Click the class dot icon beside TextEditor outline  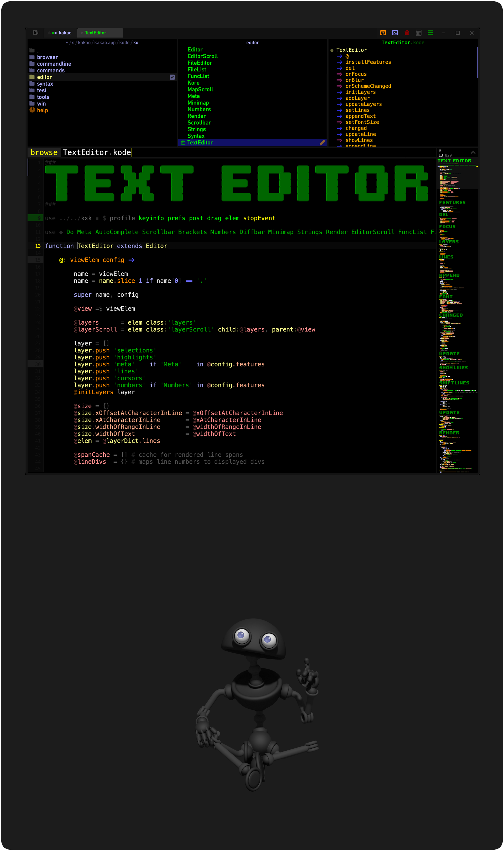(332, 50)
